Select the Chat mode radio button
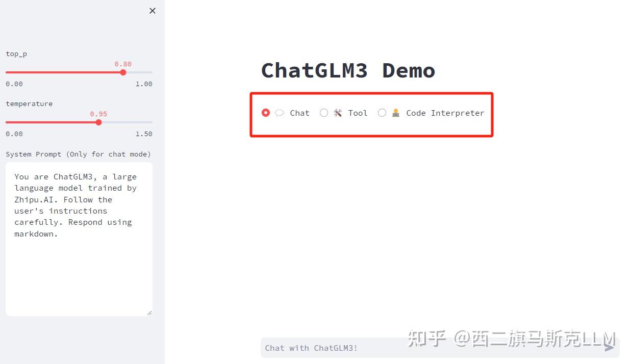This screenshot has width=632, height=364. 265,113
